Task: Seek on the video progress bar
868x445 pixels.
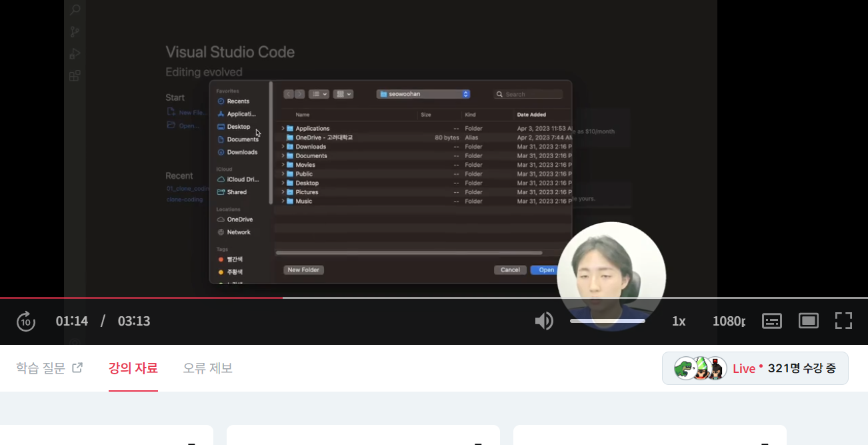Action: (434, 298)
